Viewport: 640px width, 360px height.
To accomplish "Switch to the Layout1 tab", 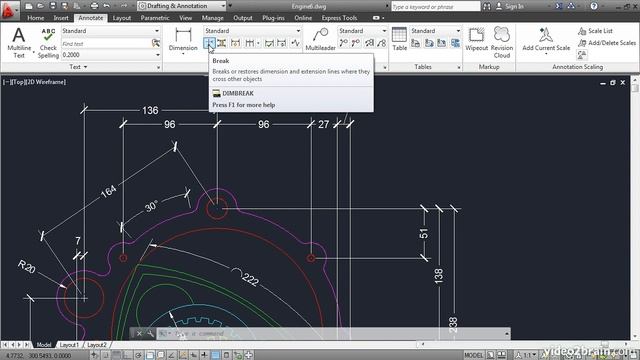I will pyautogui.click(x=69, y=345).
